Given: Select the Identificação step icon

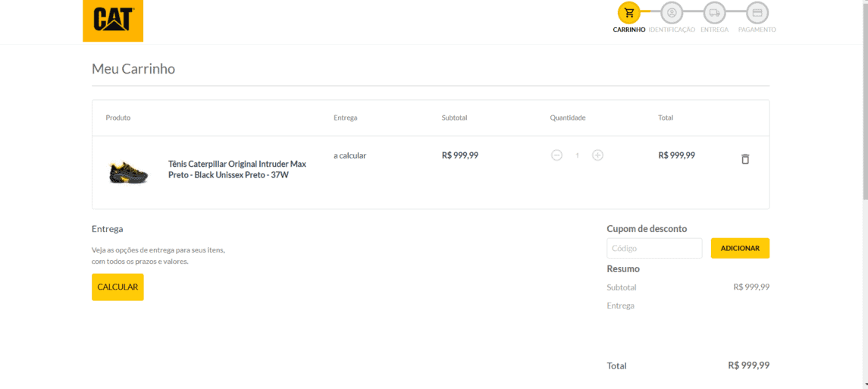Looking at the screenshot, I should 672,13.
